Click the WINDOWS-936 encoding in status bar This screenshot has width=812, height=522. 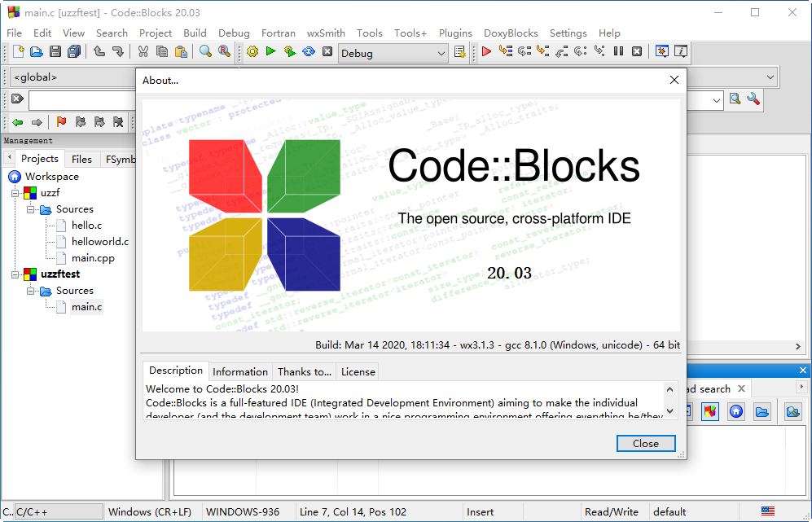(243, 512)
